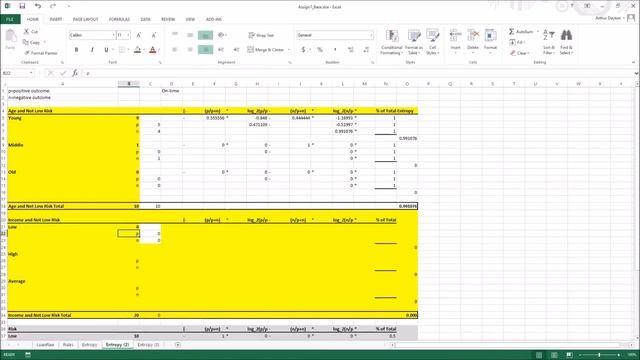This screenshot has height=360, width=640.
Task: Open Find & Select menu
Action: 566,42
